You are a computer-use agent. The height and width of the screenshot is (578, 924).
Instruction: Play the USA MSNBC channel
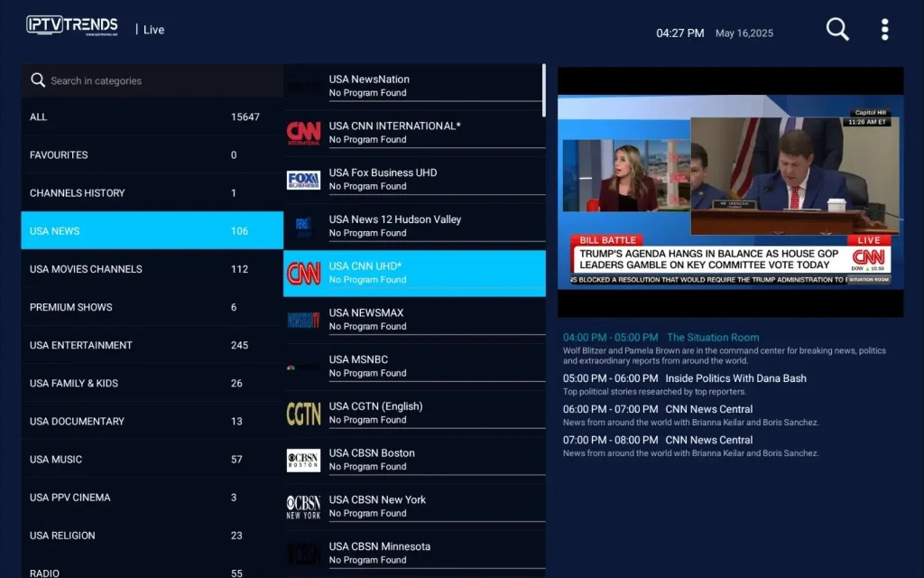tap(414, 367)
